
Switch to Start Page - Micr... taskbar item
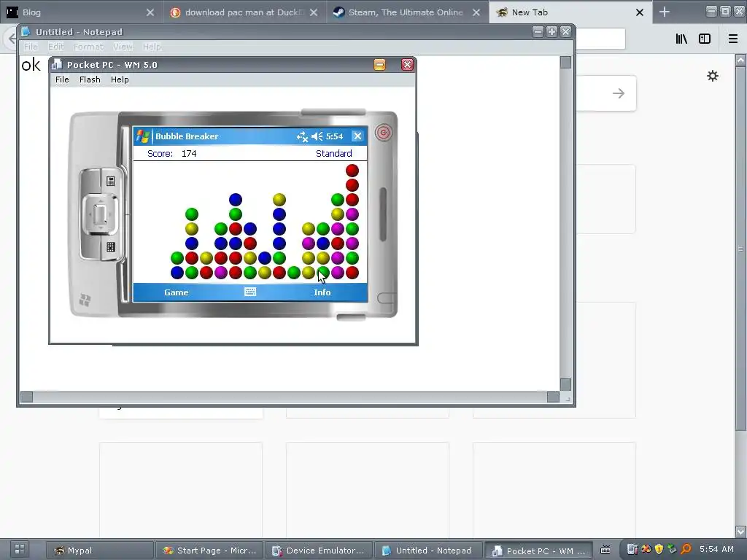point(209,551)
